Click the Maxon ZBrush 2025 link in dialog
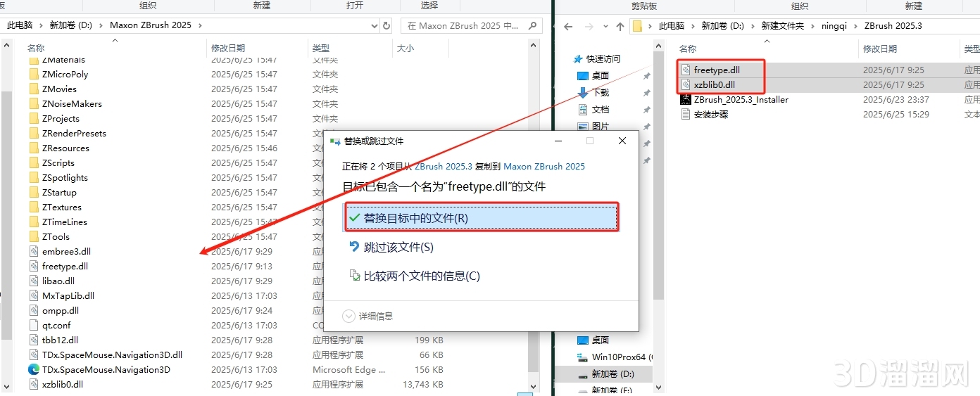This screenshot has height=396, width=980. 544,167
